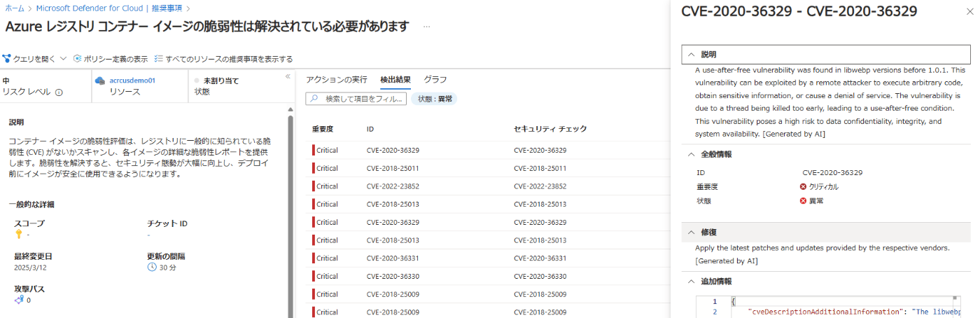Sort by the セキュリティ チェック column header
Screen dimensions: 980x318
coord(550,129)
